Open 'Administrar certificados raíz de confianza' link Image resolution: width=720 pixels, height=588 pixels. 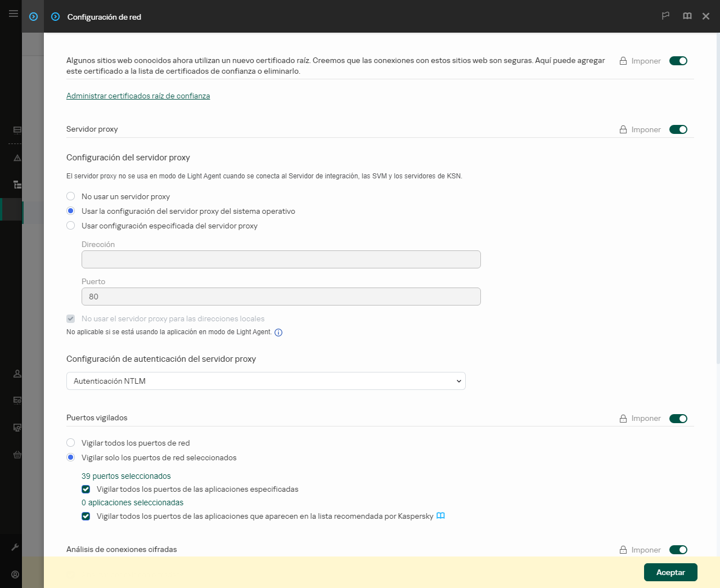tap(138, 96)
